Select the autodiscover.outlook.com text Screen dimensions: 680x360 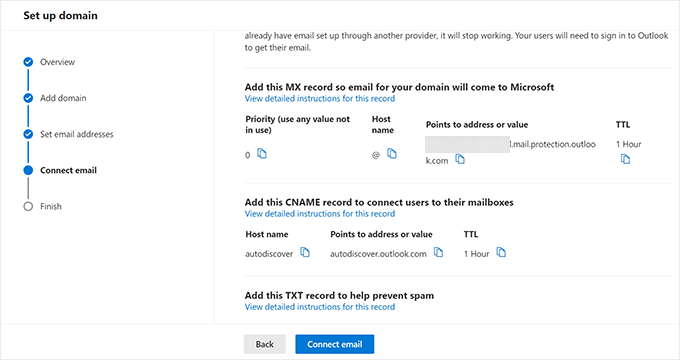[x=378, y=254]
